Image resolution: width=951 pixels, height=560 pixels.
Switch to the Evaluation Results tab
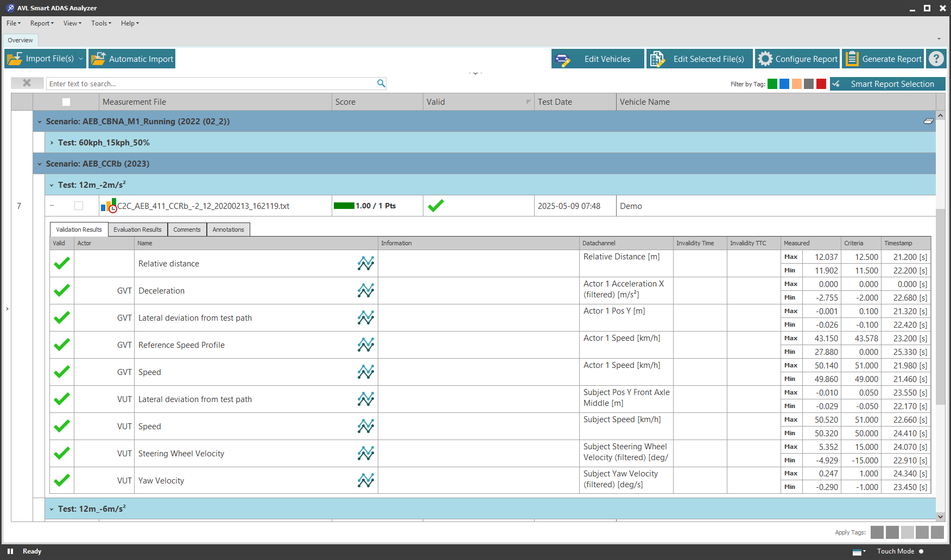[x=137, y=230]
